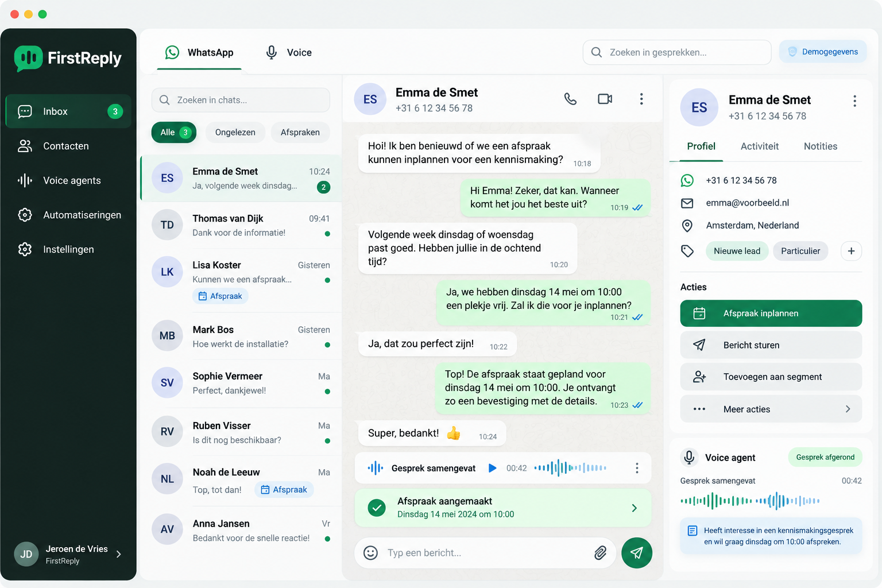The height and width of the screenshot is (588, 882).
Task: Open the Inbox in the sidebar
Action: 68,111
